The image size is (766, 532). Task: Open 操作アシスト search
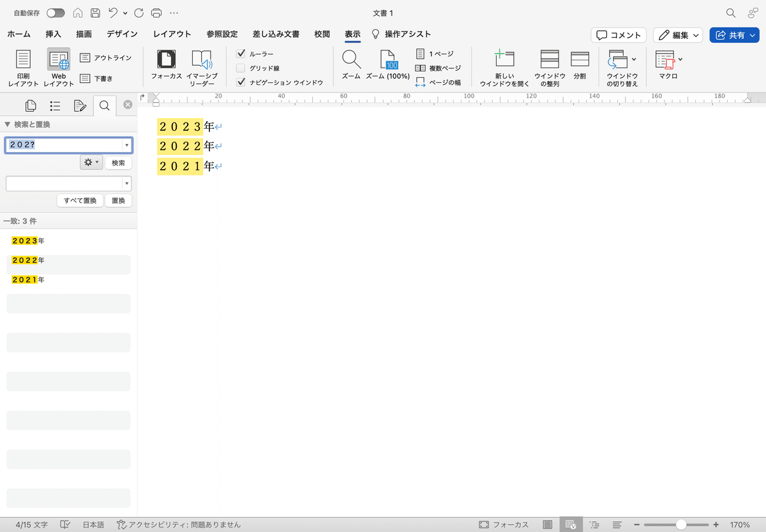point(402,34)
